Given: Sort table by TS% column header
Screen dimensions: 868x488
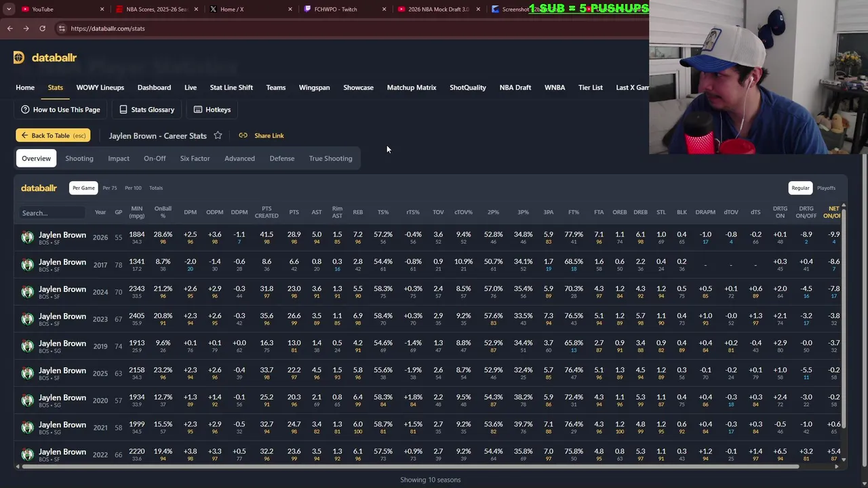Looking at the screenshot, I should 383,212.
